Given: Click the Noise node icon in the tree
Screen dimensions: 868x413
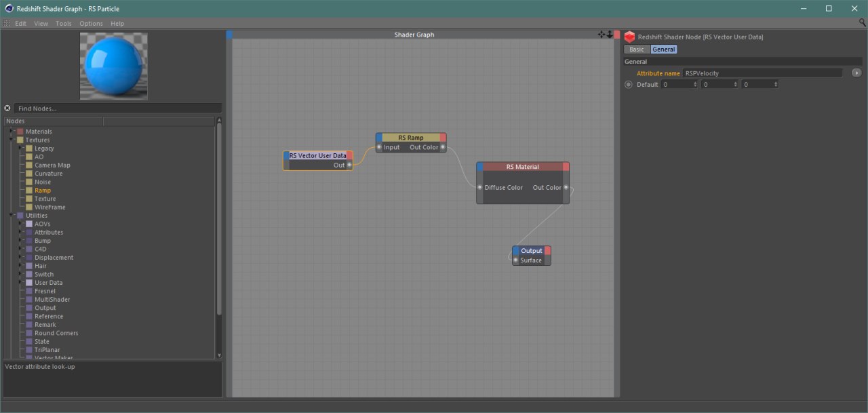Looking at the screenshot, I should (29, 182).
